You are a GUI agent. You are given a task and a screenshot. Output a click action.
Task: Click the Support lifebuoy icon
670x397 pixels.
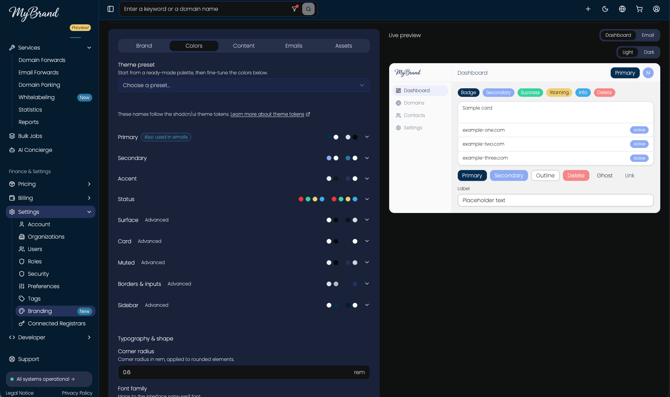(12, 359)
